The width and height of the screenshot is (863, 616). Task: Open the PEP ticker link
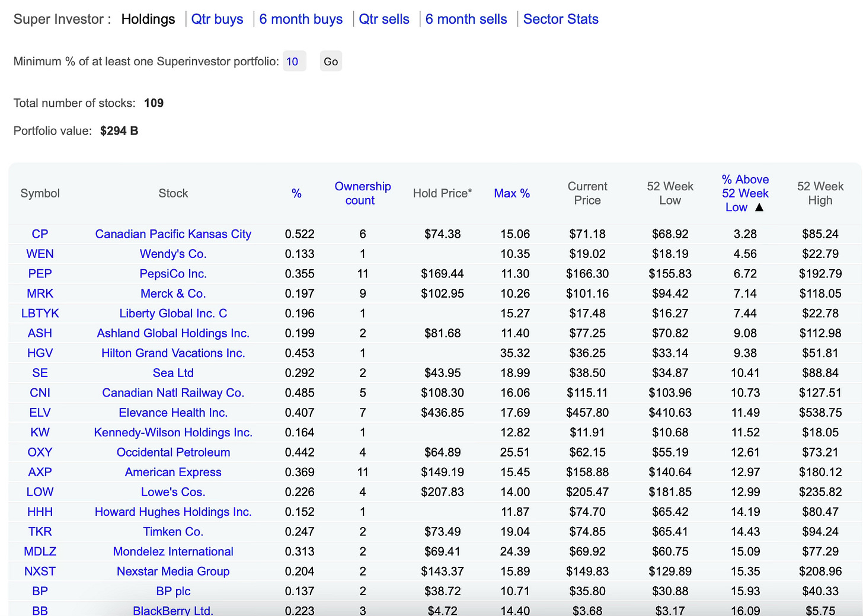click(40, 273)
